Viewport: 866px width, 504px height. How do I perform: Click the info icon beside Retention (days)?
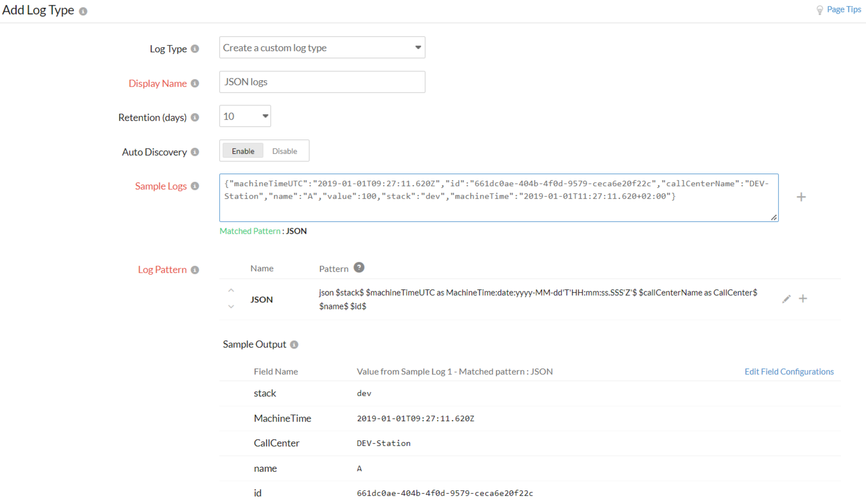[195, 117]
